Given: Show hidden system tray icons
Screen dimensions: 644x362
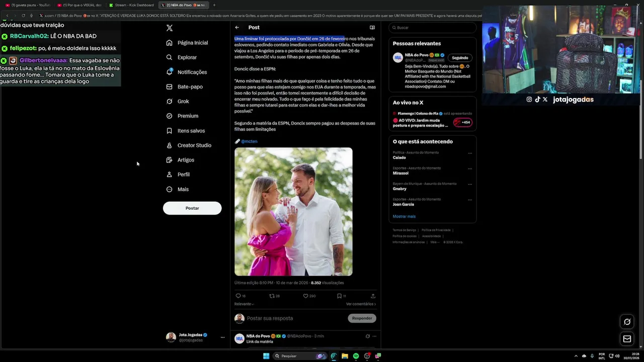Looking at the screenshot, I should (576, 356).
